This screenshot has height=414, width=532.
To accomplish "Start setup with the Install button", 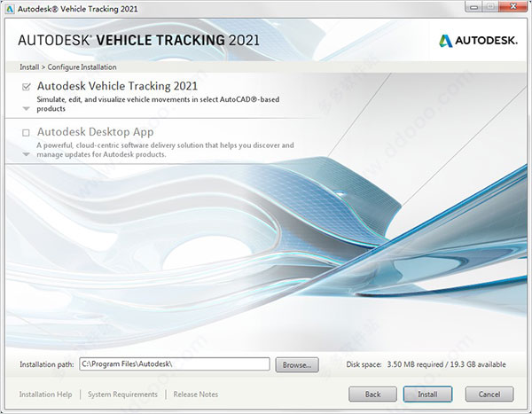I will (x=427, y=394).
